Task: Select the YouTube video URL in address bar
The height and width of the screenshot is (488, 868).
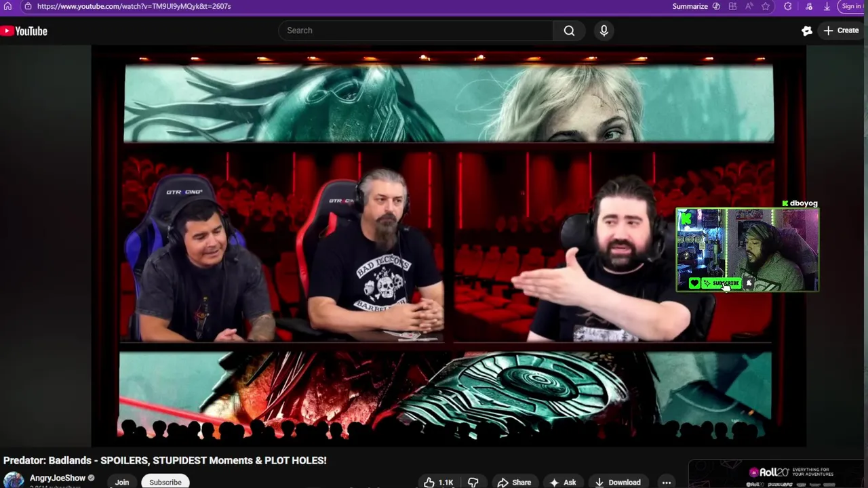Action: [x=134, y=6]
